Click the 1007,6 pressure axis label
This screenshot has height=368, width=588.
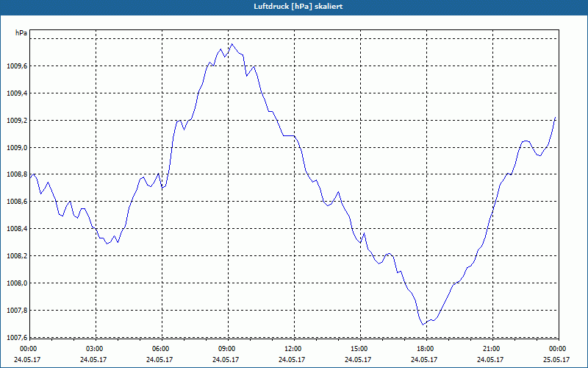15,338
